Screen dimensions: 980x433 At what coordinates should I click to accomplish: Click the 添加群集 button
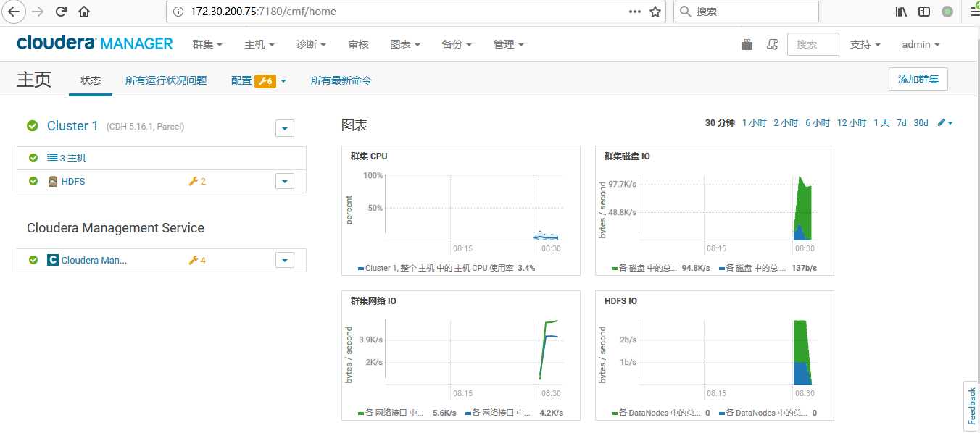tap(918, 79)
